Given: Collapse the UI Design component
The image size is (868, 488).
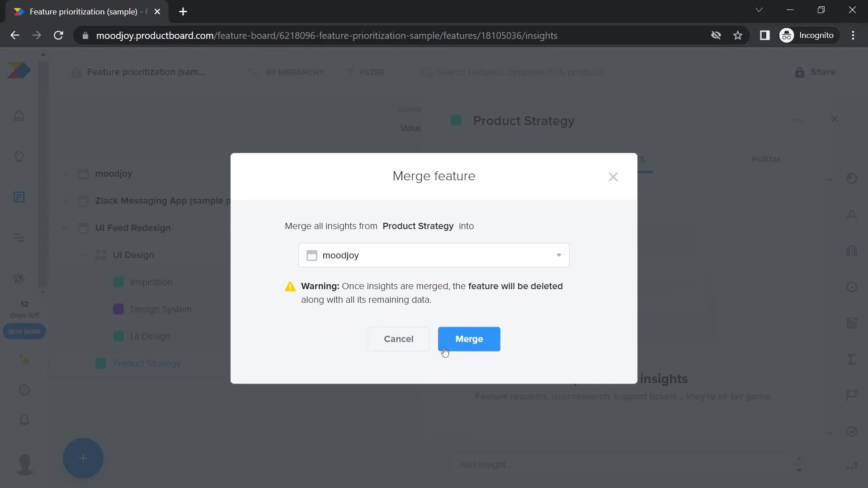Looking at the screenshot, I should (x=83, y=255).
